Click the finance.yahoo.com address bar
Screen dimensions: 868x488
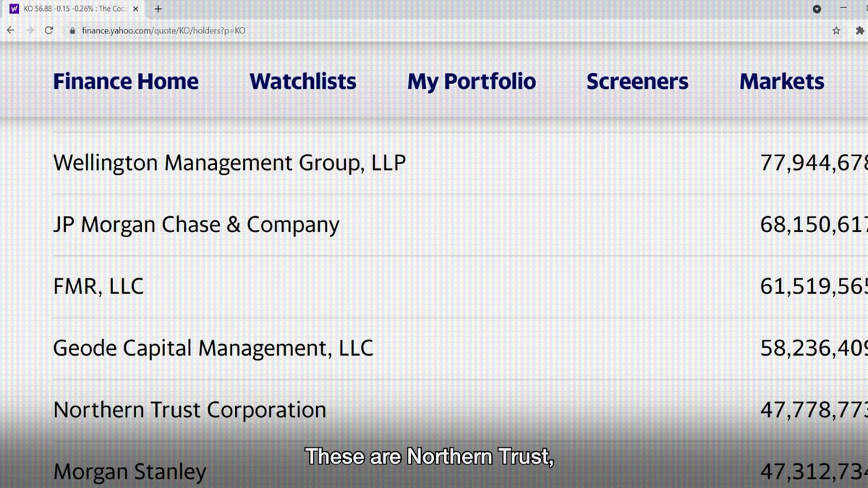tap(289, 30)
